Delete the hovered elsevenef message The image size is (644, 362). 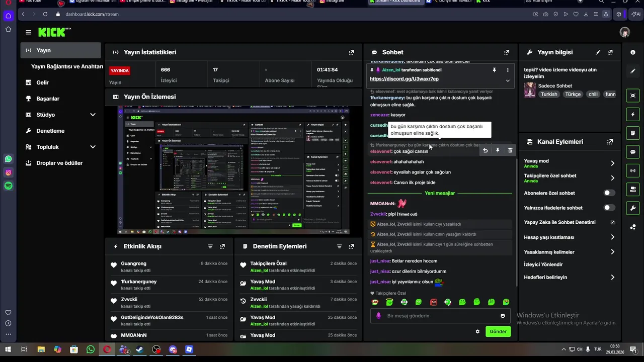(510, 150)
